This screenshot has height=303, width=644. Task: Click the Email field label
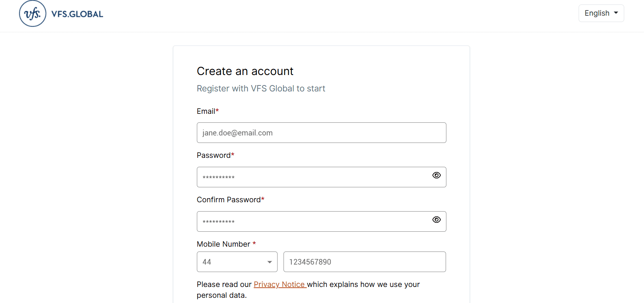[x=206, y=111]
